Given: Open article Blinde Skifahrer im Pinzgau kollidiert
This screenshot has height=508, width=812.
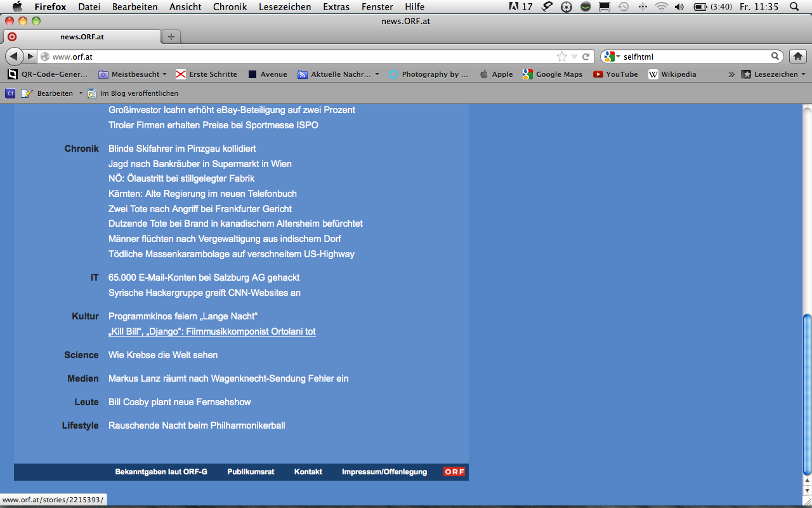Looking at the screenshot, I should 182,149.
